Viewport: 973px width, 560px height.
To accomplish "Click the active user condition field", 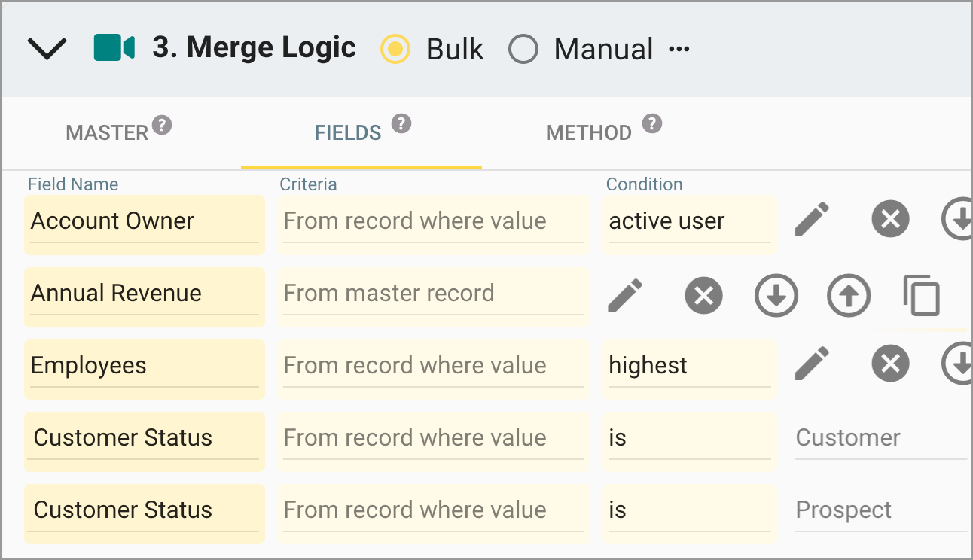I will point(689,221).
